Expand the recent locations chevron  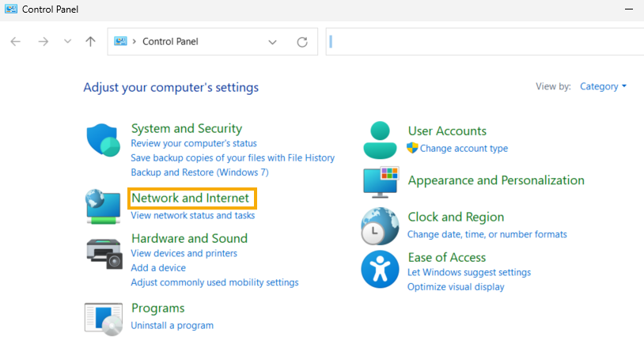68,41
